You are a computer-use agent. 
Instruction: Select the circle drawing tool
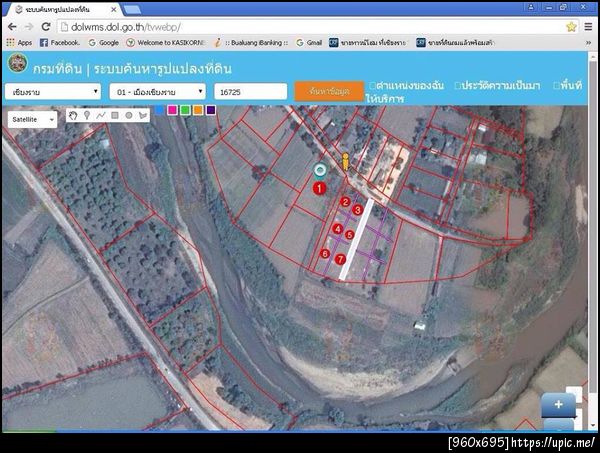pos(129,115)
